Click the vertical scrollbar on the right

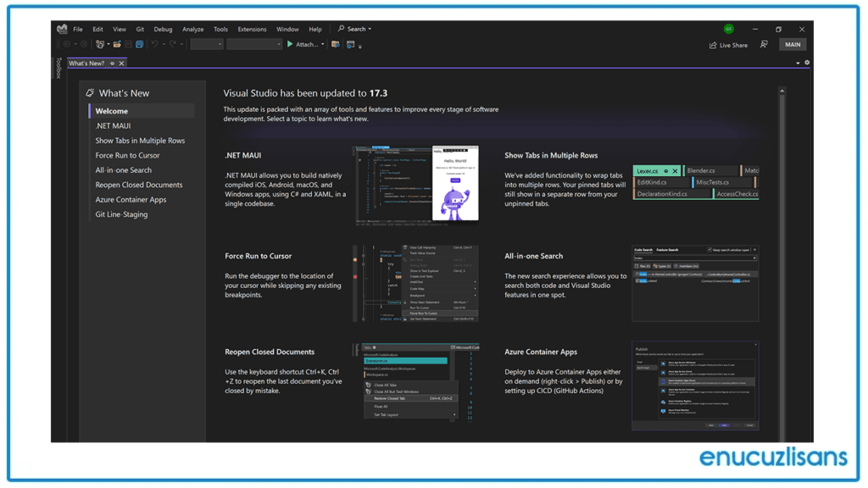pyautogui.click(x=782, y=254)
